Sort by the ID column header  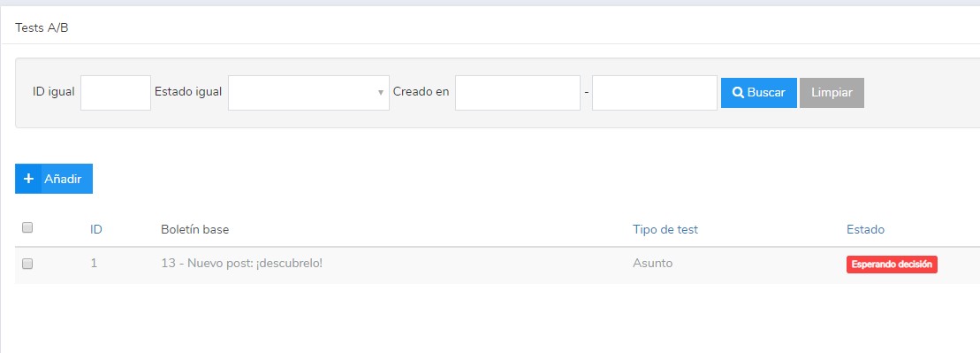tap(96, 230)
